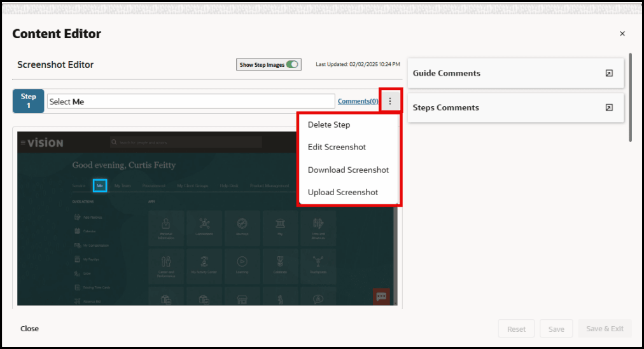Click the chat icon in the screenshot
Screen dimensions: 644x349
pyautogui.click(x=381, y=296)
